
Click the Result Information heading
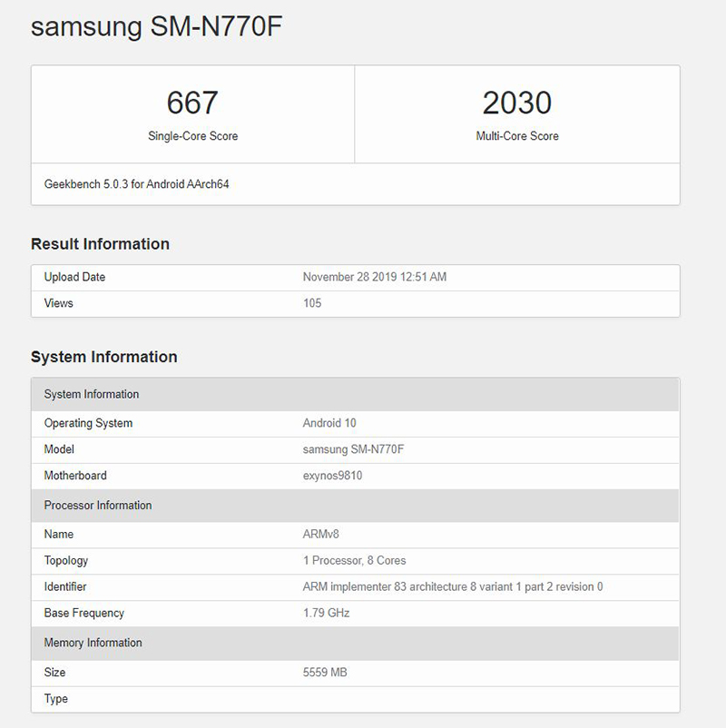[100, 244]
